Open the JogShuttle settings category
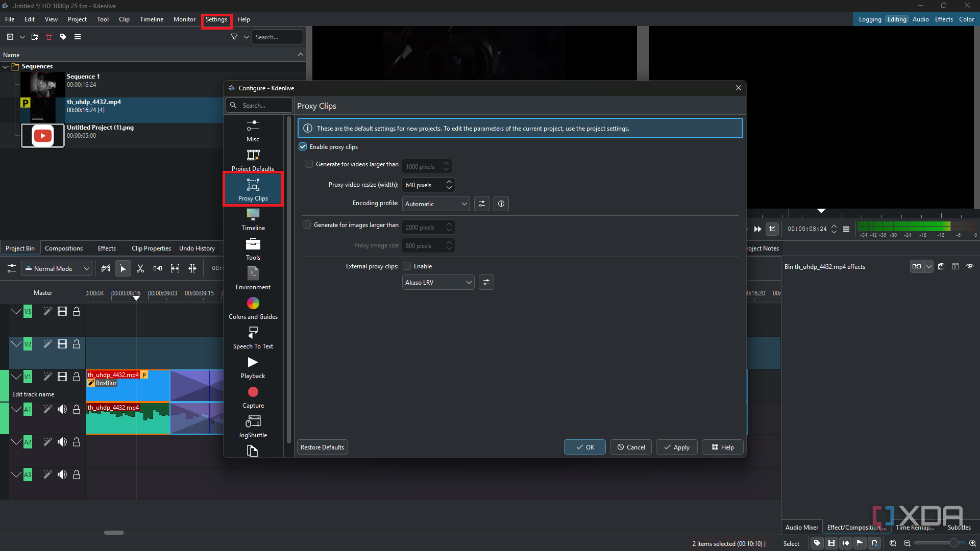 [253, 427]
